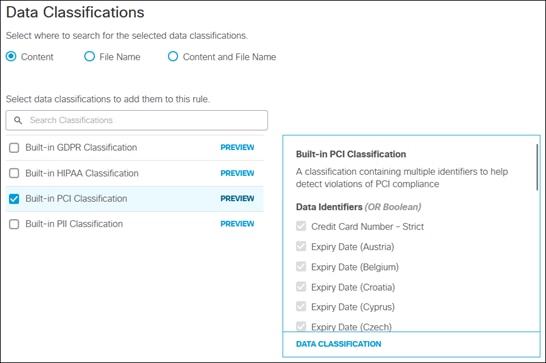Check the Built-in GDPR Classification checkbox
This screenshot has height=363, width=546.
coord(14,148)
